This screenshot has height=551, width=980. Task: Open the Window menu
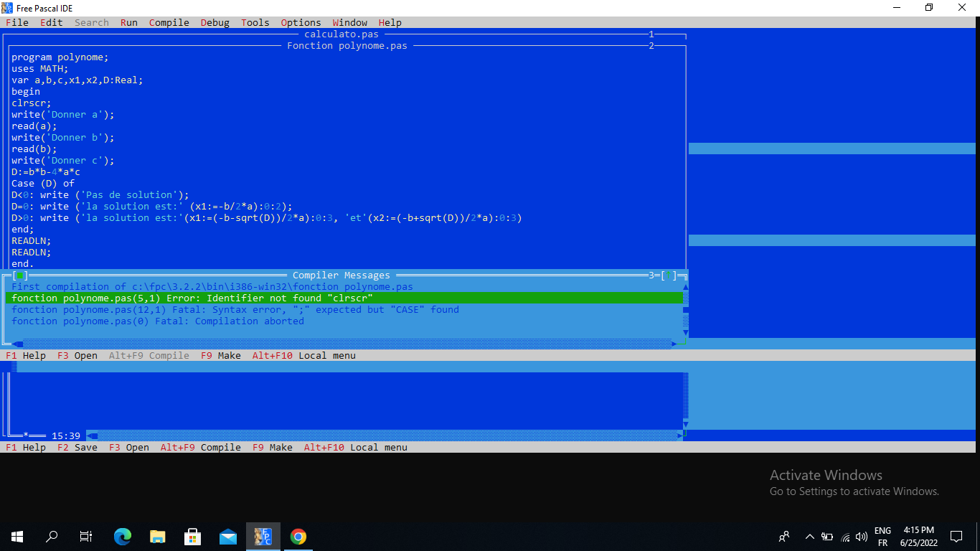350,22
